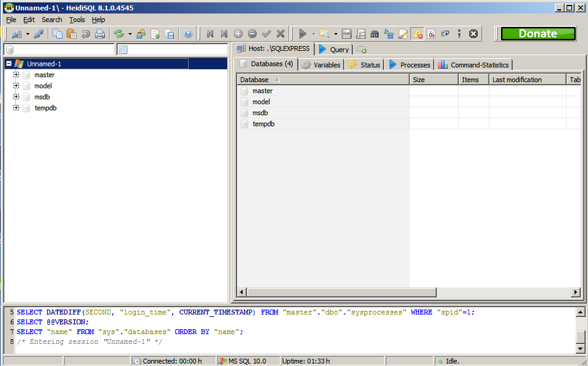Click the Undo arrow icon
The image size is (588, 366).
coord(86,34)
